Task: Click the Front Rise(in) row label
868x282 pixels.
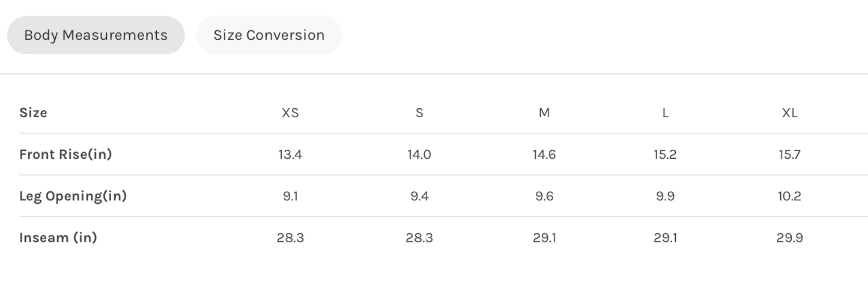Action: pos(65,155)
